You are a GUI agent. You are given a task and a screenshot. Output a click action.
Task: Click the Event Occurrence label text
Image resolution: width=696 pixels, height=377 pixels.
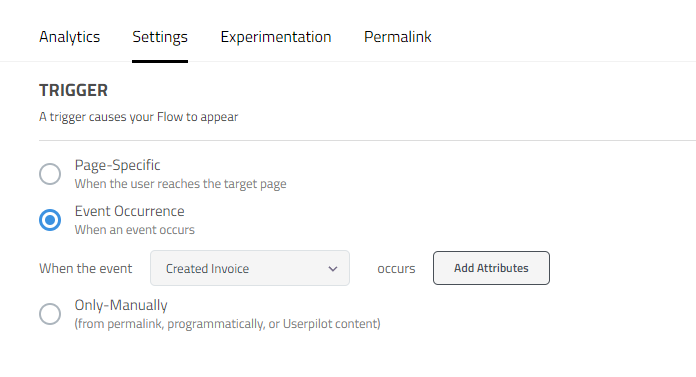pyautogui.click(x=130, y=211)
